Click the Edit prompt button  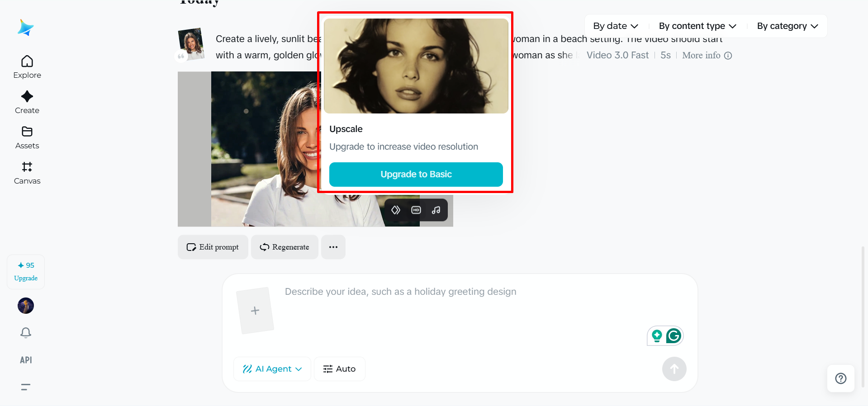213,247
